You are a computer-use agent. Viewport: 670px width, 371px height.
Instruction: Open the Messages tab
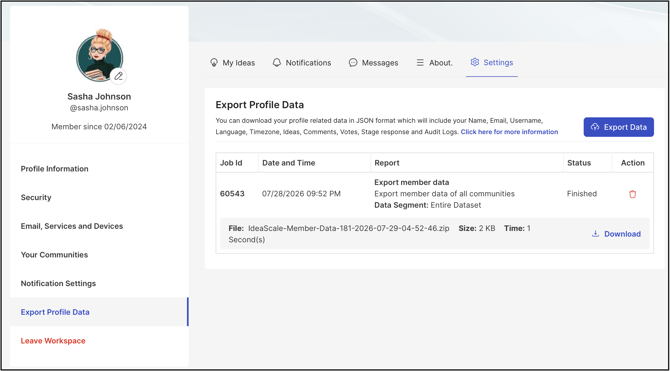coord(373,63)
